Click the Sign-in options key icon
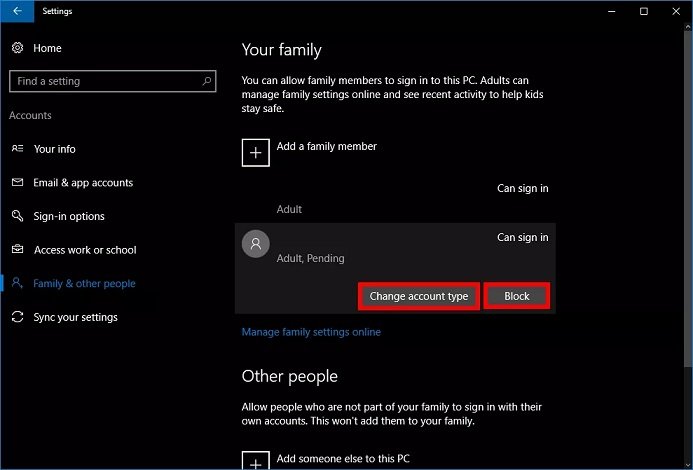Viewport: 693px width, 470px height. pyautogui.click(x=17, y=216)
